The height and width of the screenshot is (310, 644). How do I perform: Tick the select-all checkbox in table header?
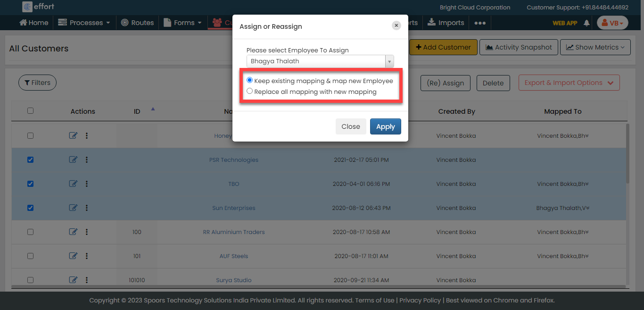31,111
